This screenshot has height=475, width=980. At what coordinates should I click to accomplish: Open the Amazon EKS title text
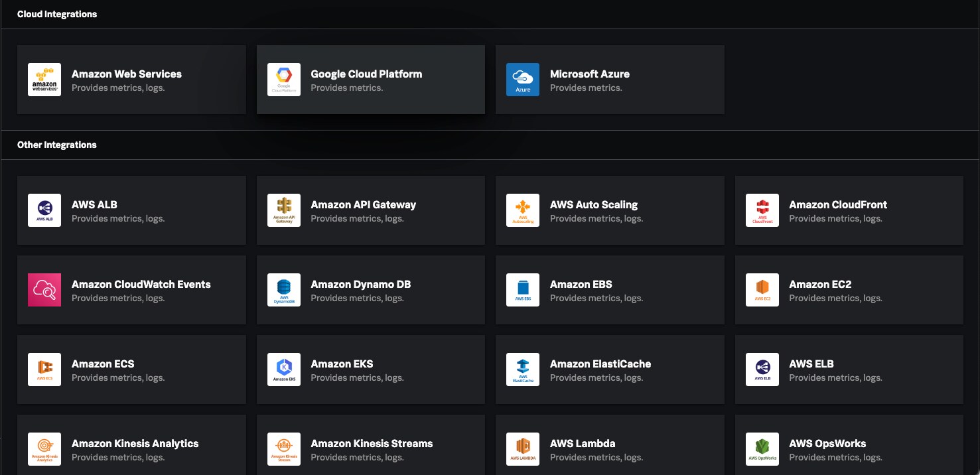pyautogui.click(x=342, y=364)
